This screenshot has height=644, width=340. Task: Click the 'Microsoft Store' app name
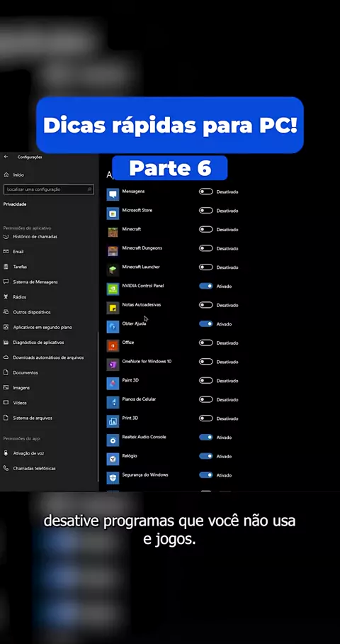coord(137,210)
